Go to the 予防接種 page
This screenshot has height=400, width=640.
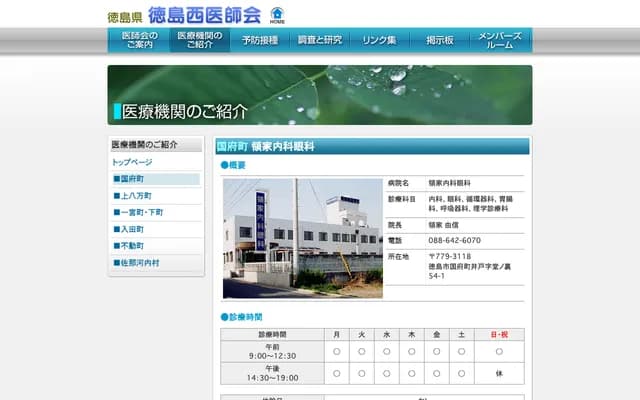pos(262,40)
